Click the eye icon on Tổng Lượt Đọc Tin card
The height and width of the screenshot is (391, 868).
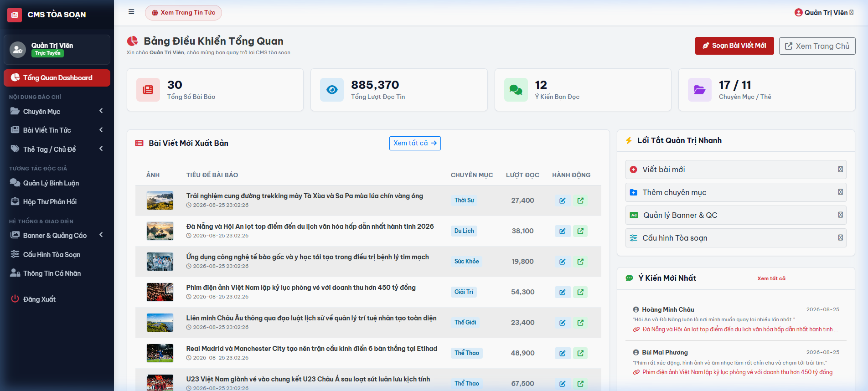tap(332, 90)
